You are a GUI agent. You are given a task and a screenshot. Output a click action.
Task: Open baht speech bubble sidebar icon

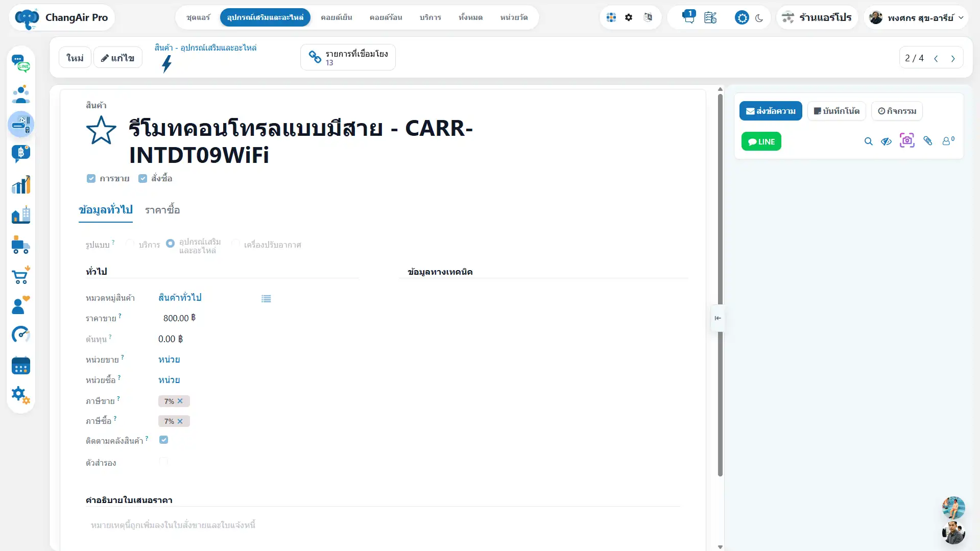(21, 154)
